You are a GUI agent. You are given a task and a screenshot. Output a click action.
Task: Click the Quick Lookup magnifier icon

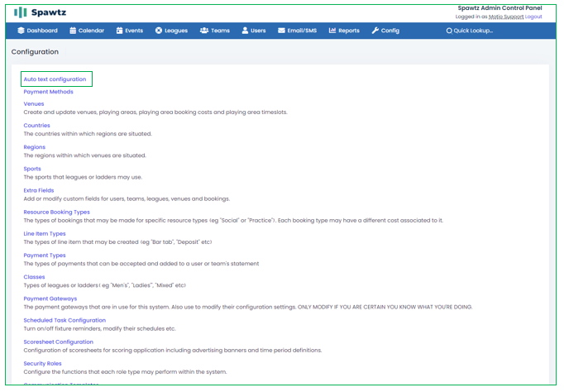pos(449,31)
